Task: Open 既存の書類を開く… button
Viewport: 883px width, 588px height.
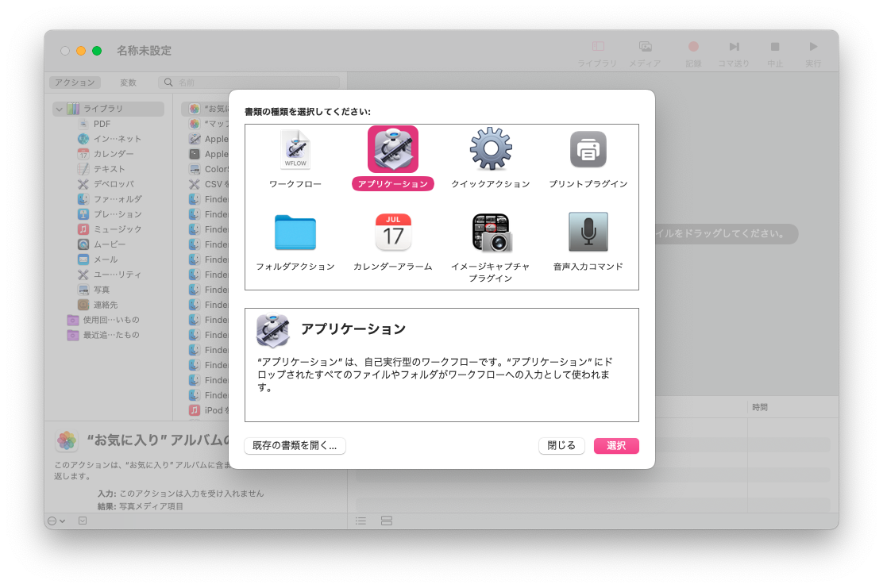Action: pyautogui.click(x=295, y=446)
